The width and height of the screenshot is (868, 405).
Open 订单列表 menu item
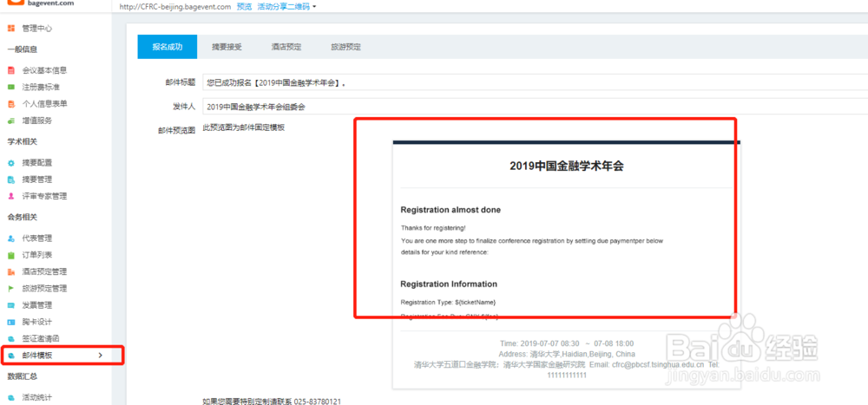[x=37, y=255]
